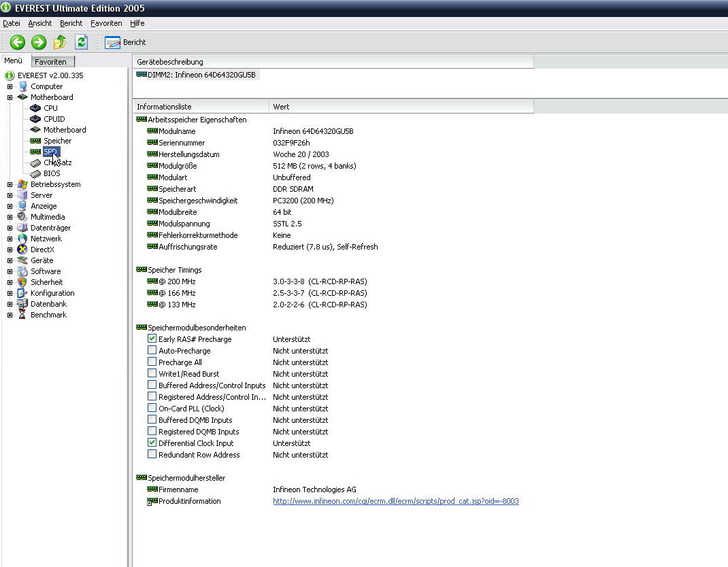
Task: Toggle the Redundant Row Address checkbox
Action: point(152,454)
